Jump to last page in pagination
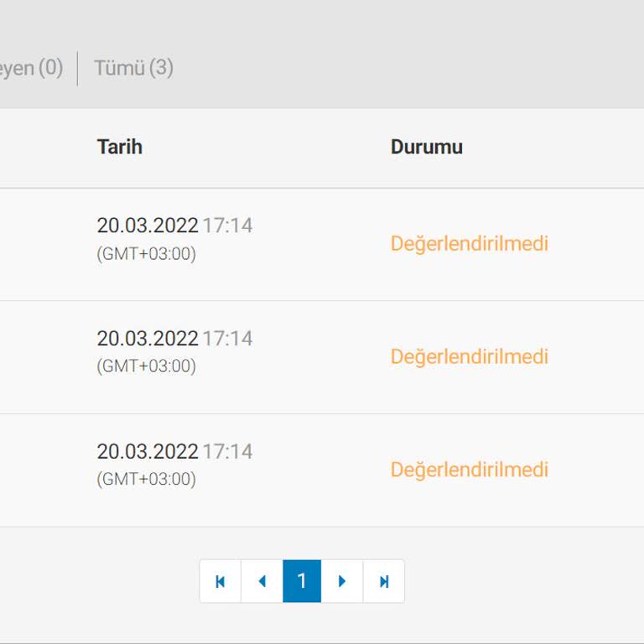This screenshot has width=644, height=644. click(384, 581)
